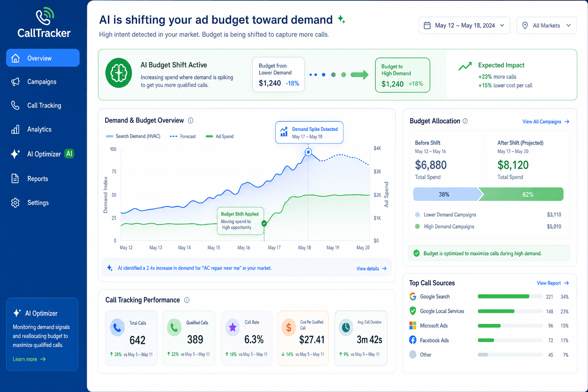The height and width of the screenshot is (392, 588).
Task: Toggle the Forecast legend series
Action: [183, 136]
